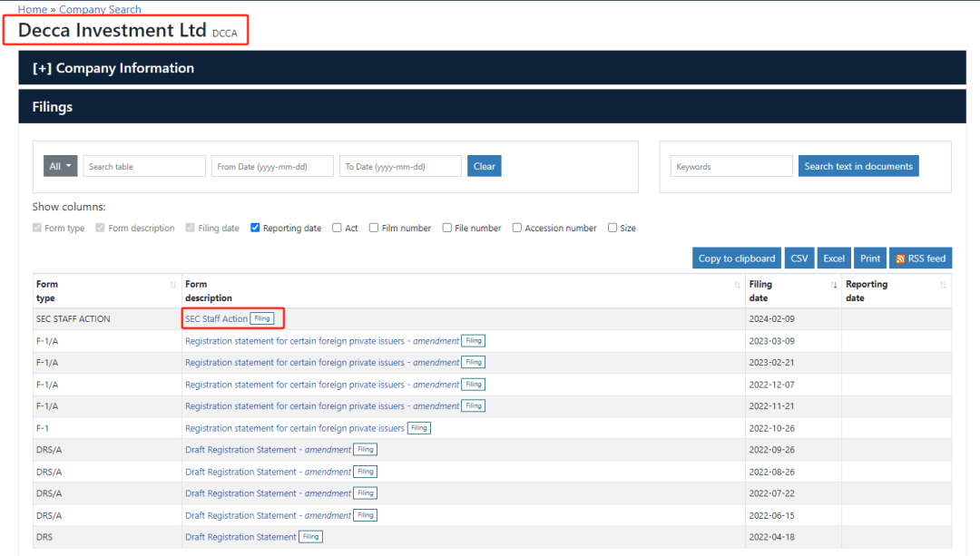Toggle the Form type column checkbox
980x556 pixels.
[x=37, y=228]
